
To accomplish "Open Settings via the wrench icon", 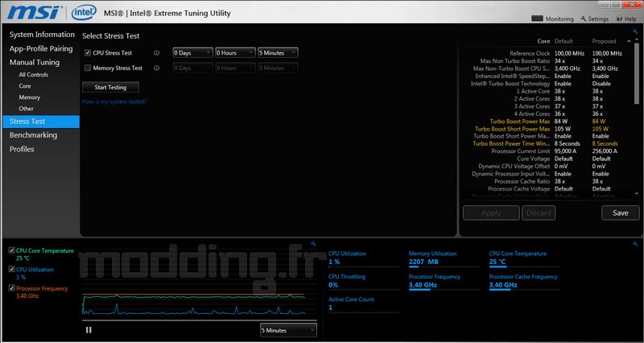I will pyautogui.click(x=584, y=19).
